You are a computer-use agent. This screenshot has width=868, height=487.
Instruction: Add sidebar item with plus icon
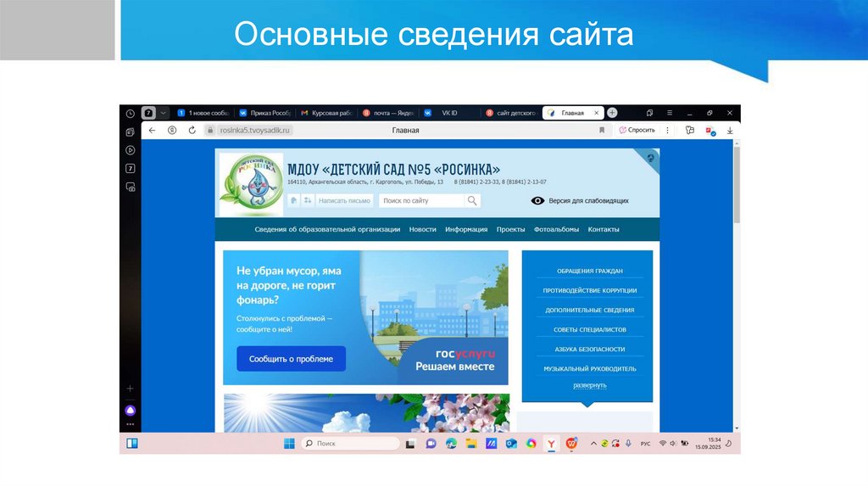click(x=130, y=389)
